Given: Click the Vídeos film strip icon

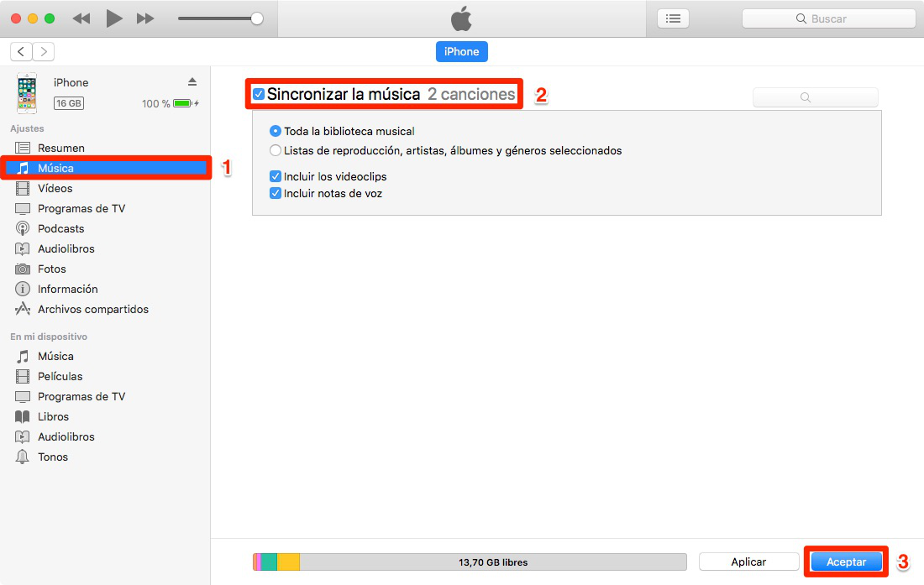Looking at the screenshot, I should click(x=23, y=188).
